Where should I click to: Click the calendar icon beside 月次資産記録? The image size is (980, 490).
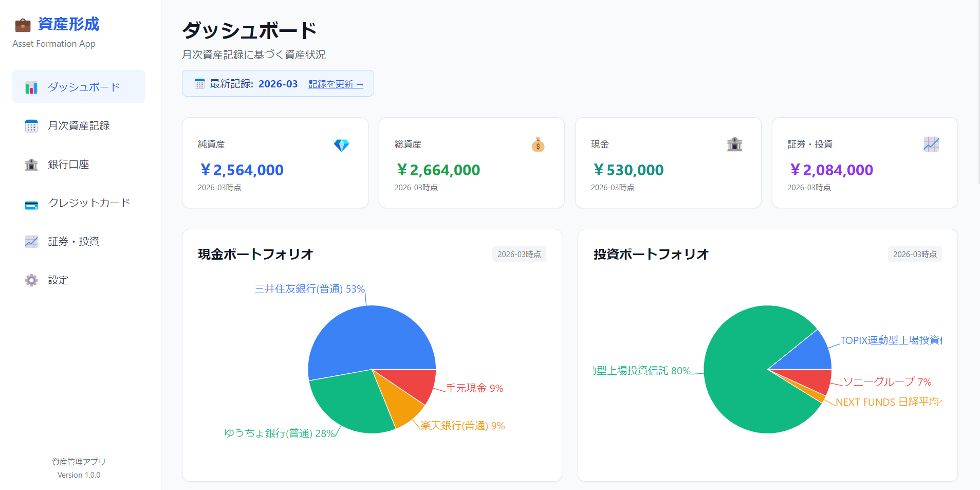tap(31, 125)
